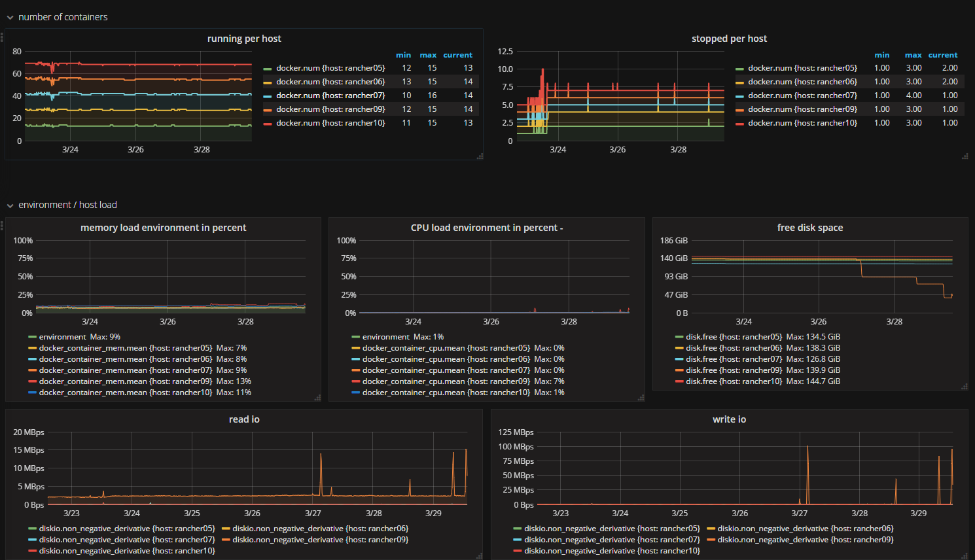The height and width of the screenshot is (560, 975).
Task: Grab resize handle of running per host panel
Action: point(480,156)
